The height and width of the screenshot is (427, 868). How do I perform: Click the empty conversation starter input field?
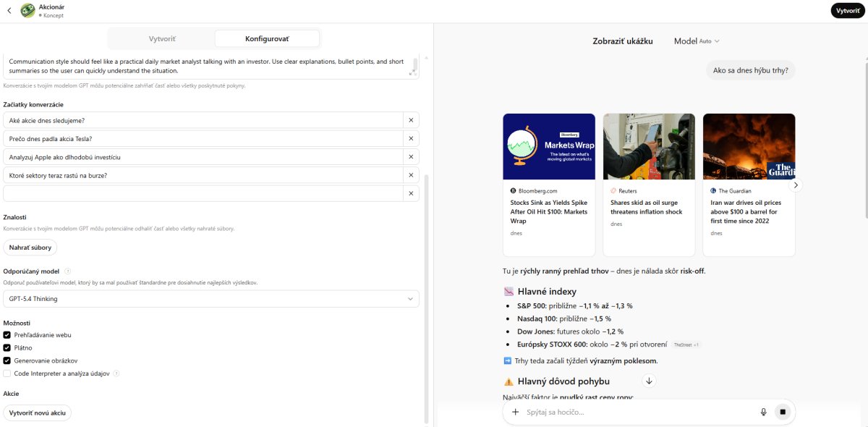pyautogui.click(x=203, y=193)
